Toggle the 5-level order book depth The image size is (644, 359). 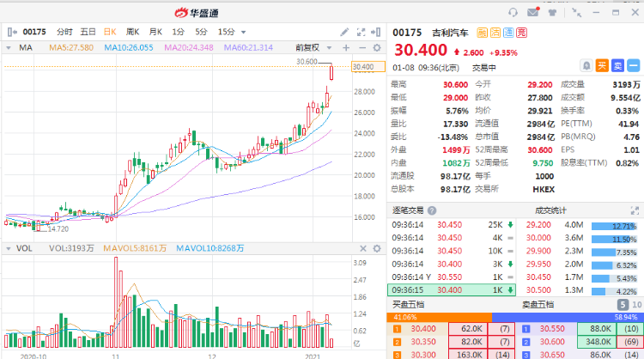622,304
